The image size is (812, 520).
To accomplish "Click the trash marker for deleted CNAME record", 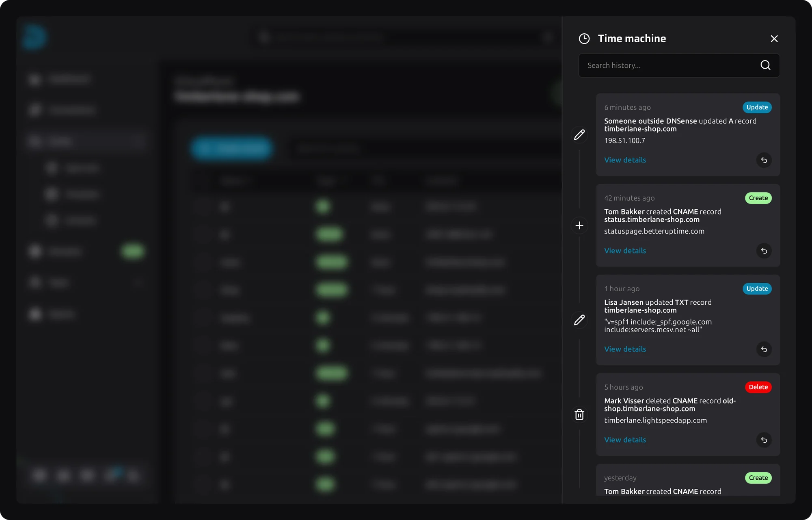I will pos(579,415).
